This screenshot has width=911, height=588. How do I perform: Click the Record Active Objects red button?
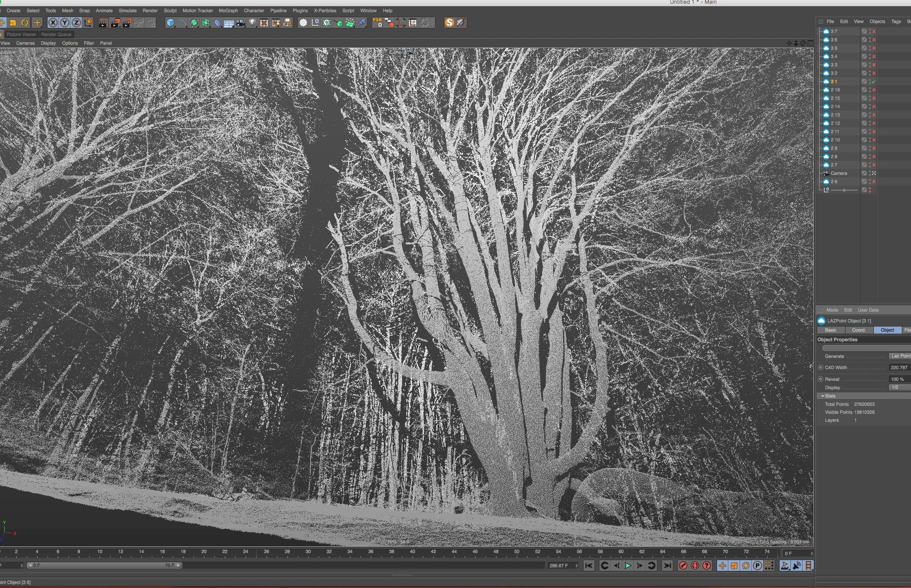(683, 565)
